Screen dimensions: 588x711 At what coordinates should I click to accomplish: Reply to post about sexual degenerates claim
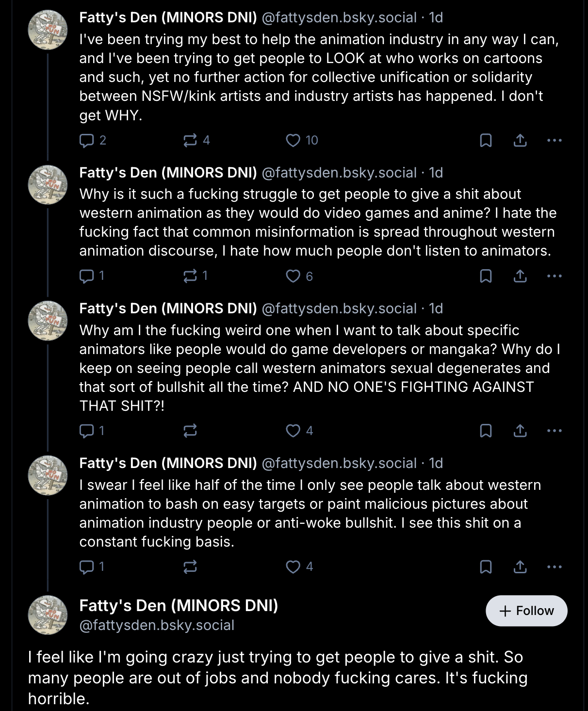[87, 431]
